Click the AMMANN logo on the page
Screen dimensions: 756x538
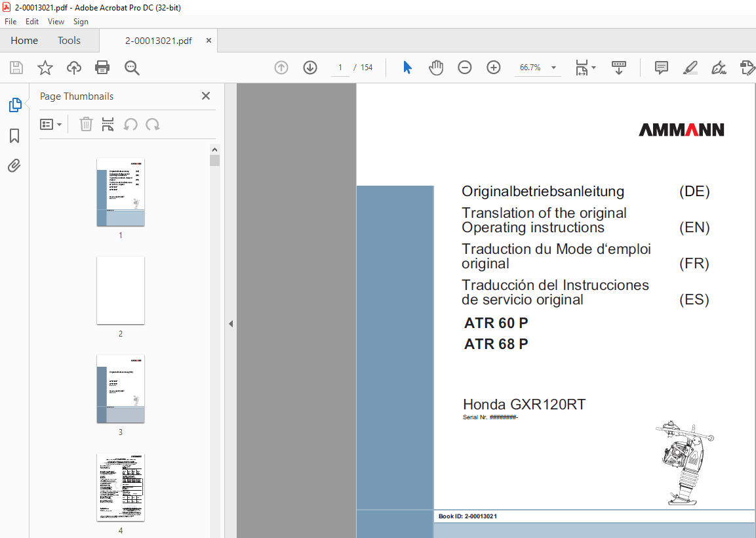click(681, 129)
